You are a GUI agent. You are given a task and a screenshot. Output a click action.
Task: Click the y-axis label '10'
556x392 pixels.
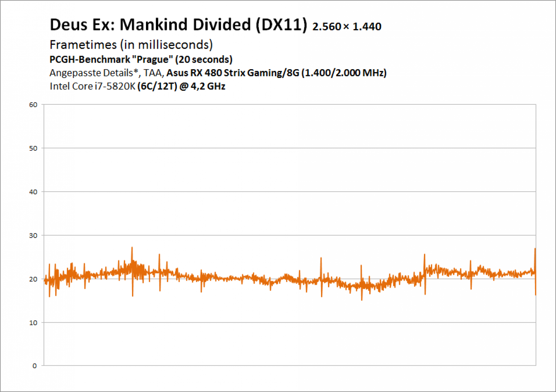click(33, 322)
